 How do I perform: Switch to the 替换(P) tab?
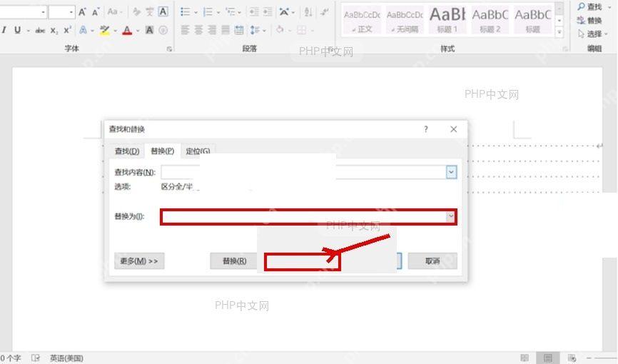163,151
